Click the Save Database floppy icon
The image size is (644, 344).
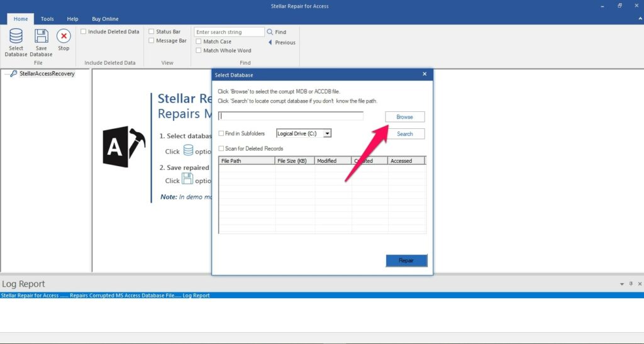[x=41, y=36]
